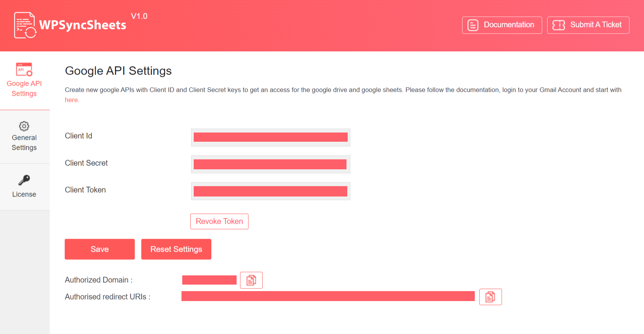This screenshot has width=644, height=334.
Task: Copy the Authorised redirect URIs value
Action: click(x=490, y=297)
